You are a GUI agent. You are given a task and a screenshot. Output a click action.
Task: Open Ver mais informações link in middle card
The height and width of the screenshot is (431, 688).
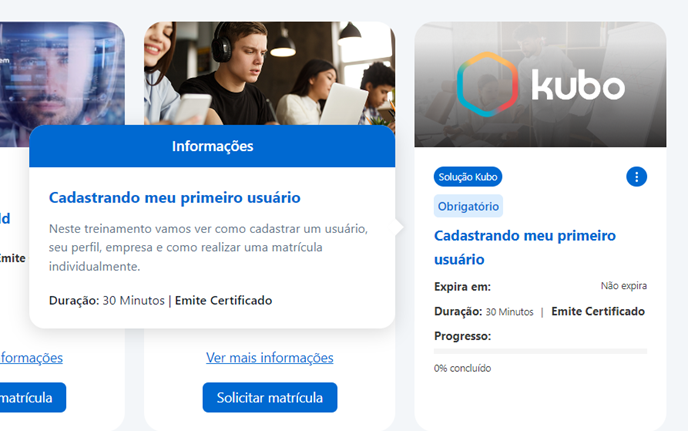point(269,358)
